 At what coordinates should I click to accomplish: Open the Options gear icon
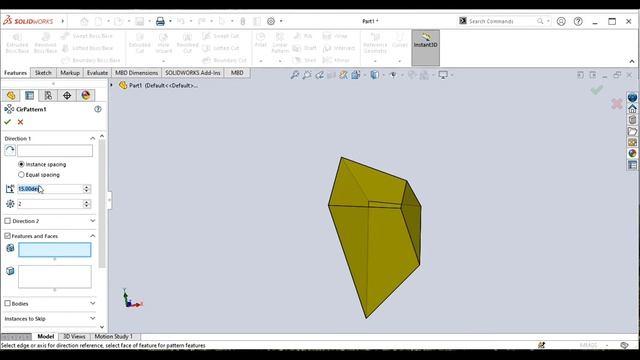(x=271, y=21)
